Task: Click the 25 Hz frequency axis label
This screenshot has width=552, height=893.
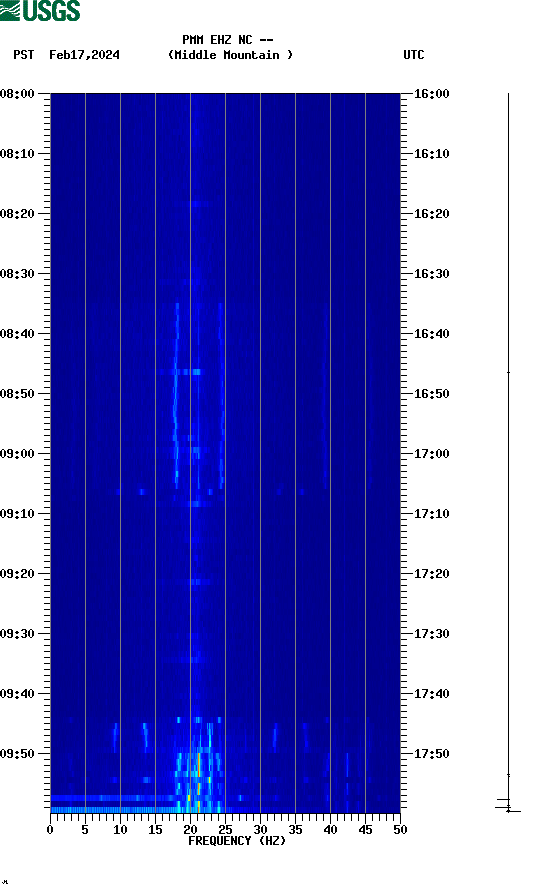Action: [x=225, y=830]
